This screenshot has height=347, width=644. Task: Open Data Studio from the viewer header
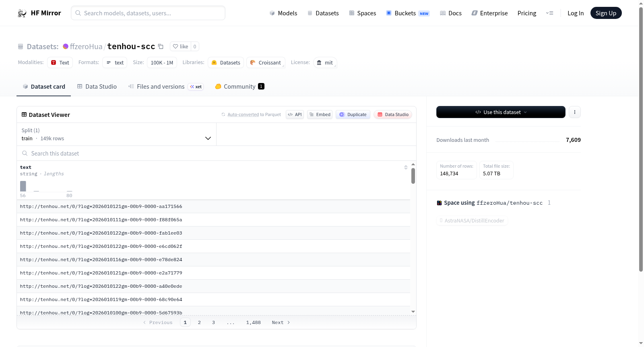point(393,114)
